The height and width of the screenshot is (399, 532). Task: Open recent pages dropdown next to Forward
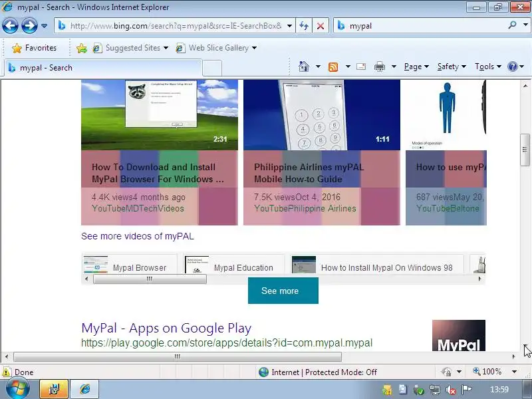44,26
